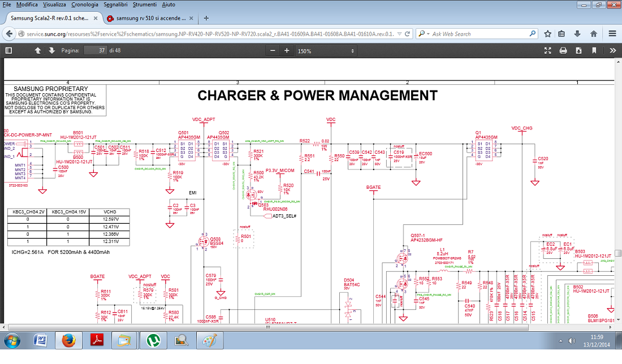Toggle the speaker icon in the system tray
Viewport: 622px width, 364px height.
coord(571,340)
